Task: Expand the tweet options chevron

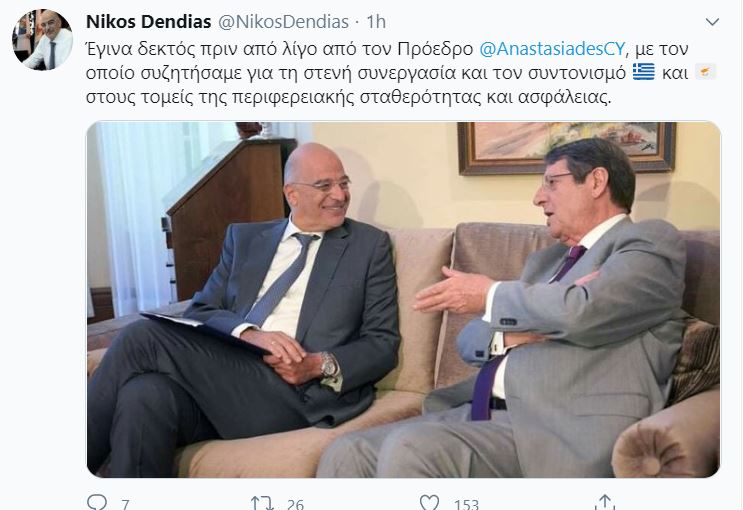Action: point(712,22)
